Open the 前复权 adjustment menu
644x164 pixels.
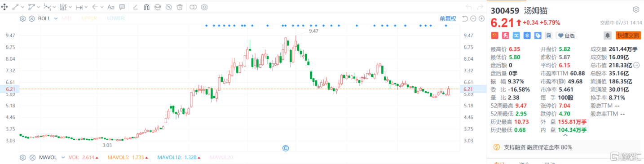point(448,18)
